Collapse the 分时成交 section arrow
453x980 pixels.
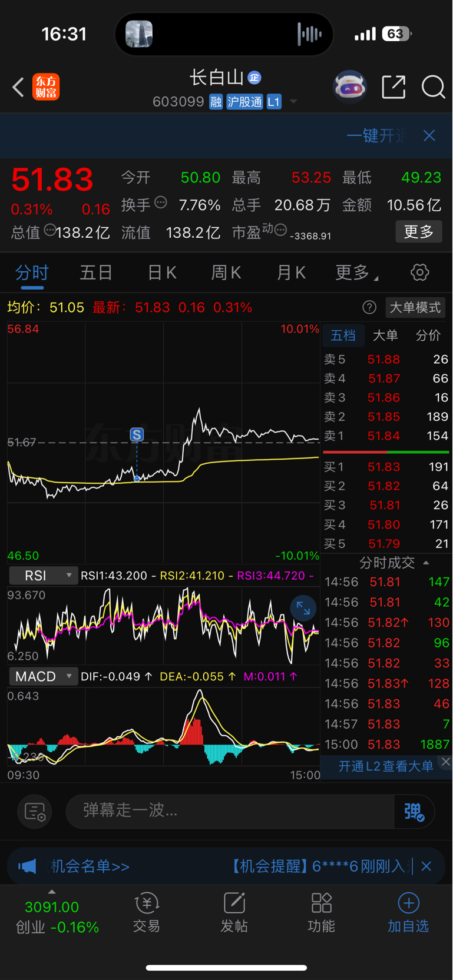426,563
